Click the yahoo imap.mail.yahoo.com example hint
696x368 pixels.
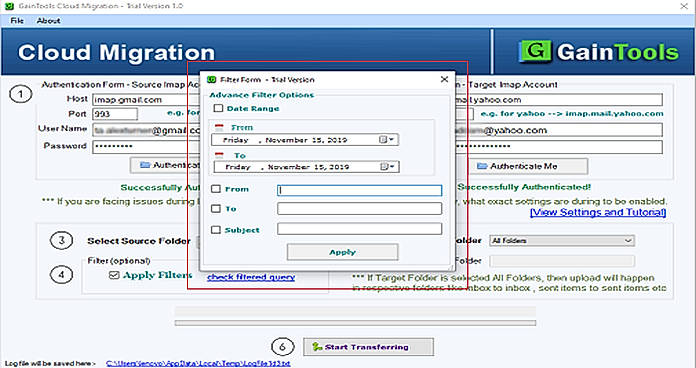pyautogui.click(x=572, y=114)
